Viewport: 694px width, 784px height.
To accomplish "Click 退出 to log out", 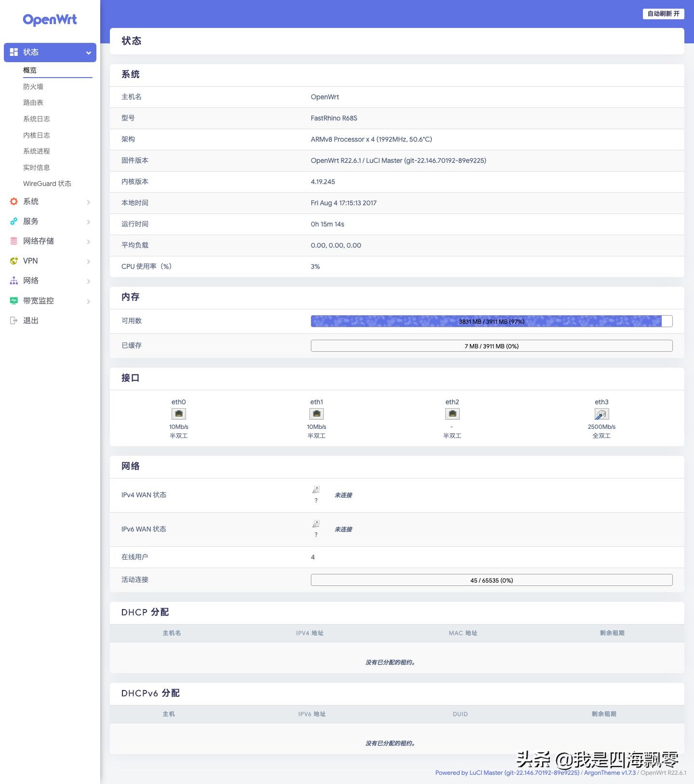I will 31,320.
